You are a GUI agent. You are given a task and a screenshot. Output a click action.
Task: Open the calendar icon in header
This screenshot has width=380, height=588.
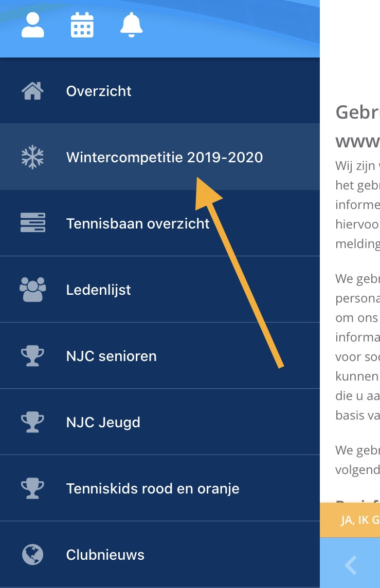point(82,25)
